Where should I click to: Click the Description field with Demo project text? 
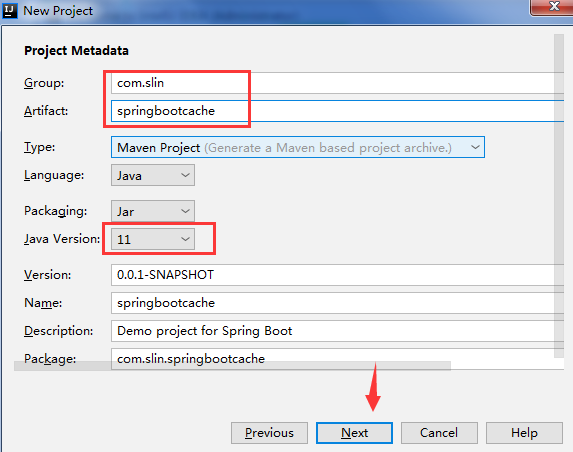point(337,331)
